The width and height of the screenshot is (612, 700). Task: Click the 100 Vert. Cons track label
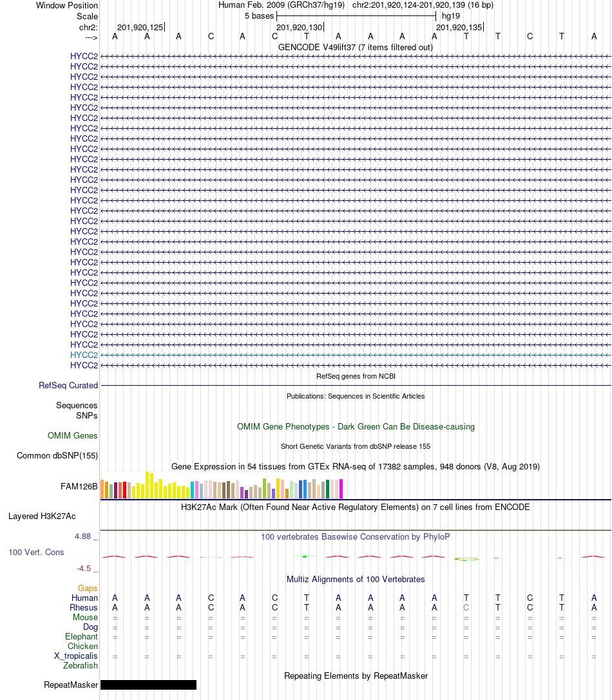coord(36,553)
